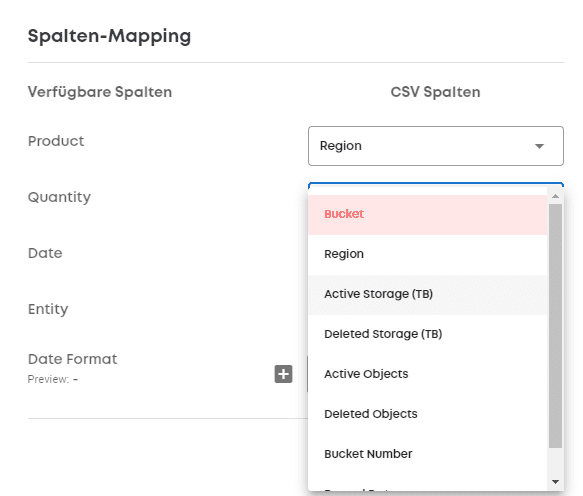Click the Date Format label
The height and width of the screenshot is (496, 583).
tap(73, 359)
